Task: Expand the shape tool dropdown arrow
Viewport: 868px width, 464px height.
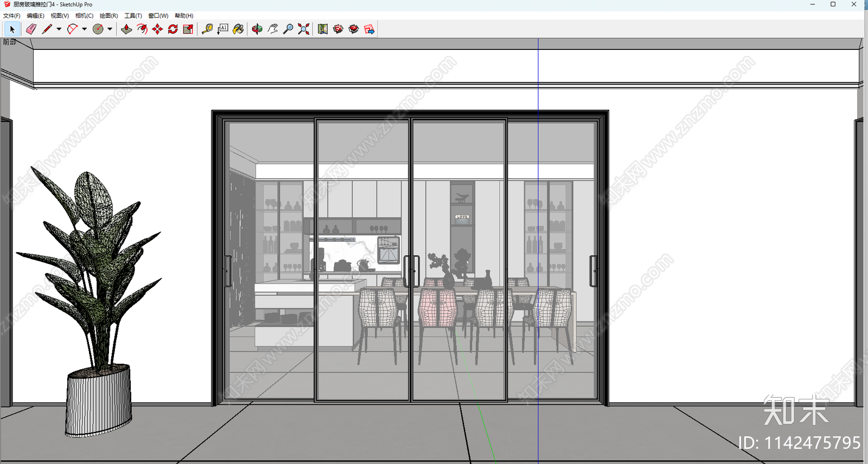Action: (x=110, y=29)
